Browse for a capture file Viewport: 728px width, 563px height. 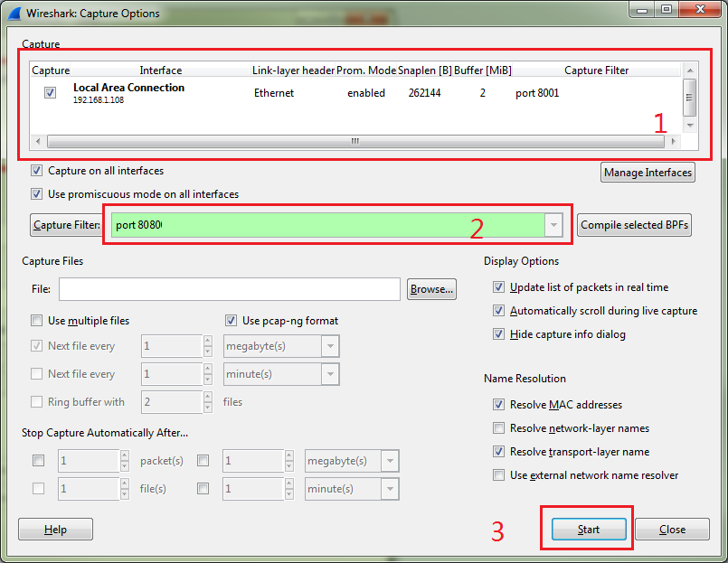coord(431,289)
